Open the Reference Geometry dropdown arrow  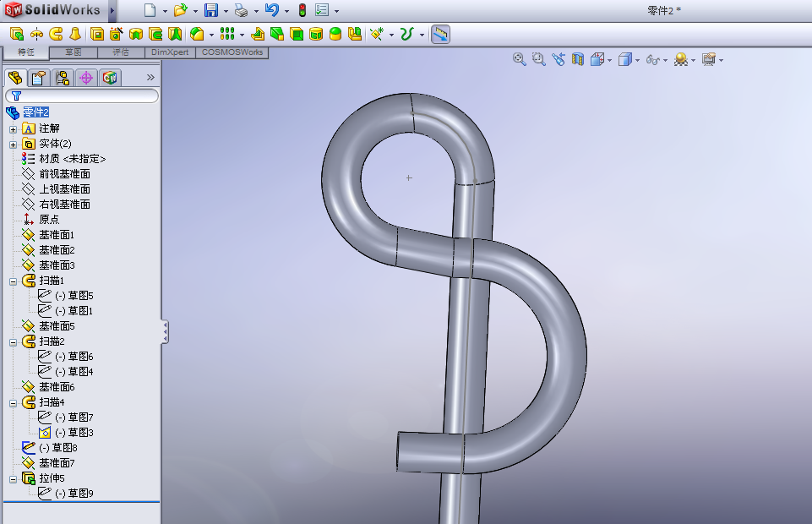click(391, 35)
